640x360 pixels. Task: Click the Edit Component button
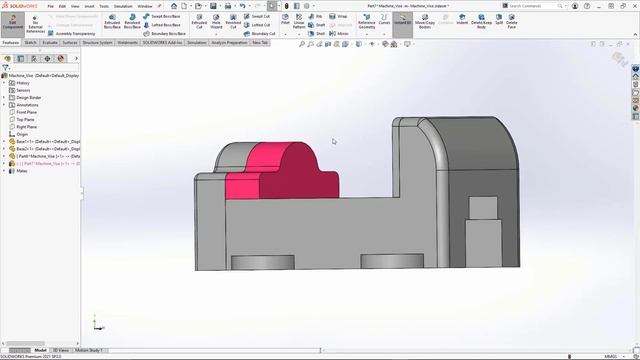[13, 24]
